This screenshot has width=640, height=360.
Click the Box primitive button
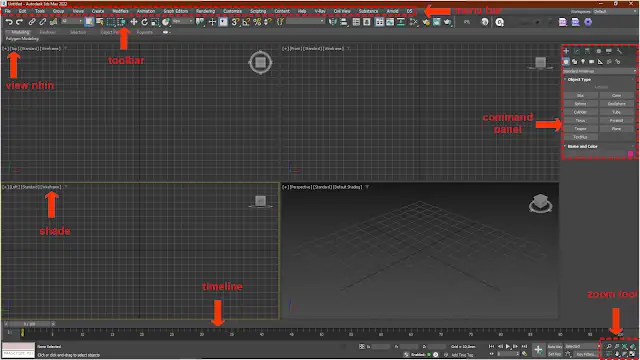coord(580,96)
